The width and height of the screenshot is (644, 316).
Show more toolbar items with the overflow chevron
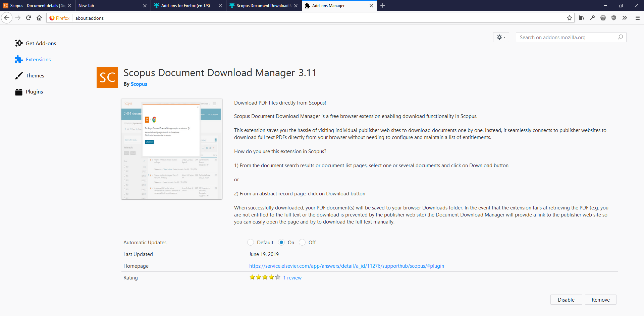625,18
